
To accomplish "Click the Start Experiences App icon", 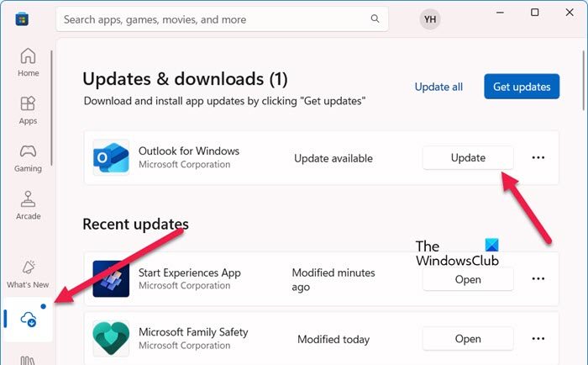I will (x=111, y=278).
